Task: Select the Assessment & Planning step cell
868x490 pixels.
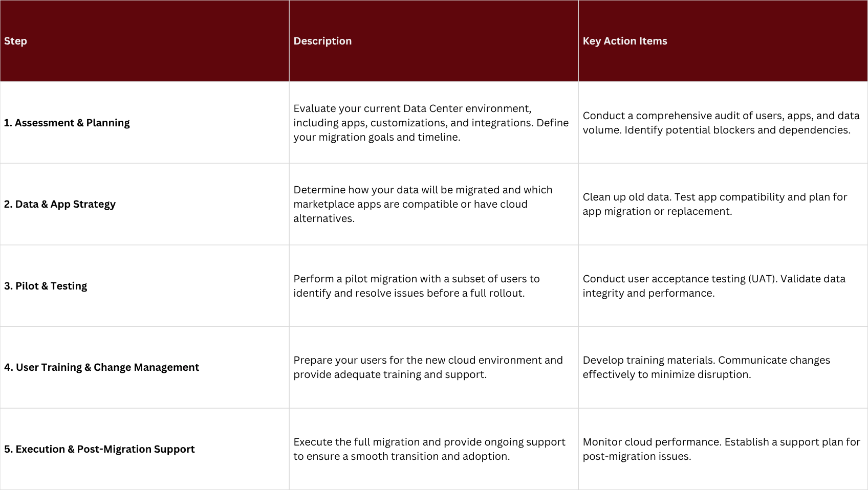Action: pyautogui.click(x=67, y=123)
